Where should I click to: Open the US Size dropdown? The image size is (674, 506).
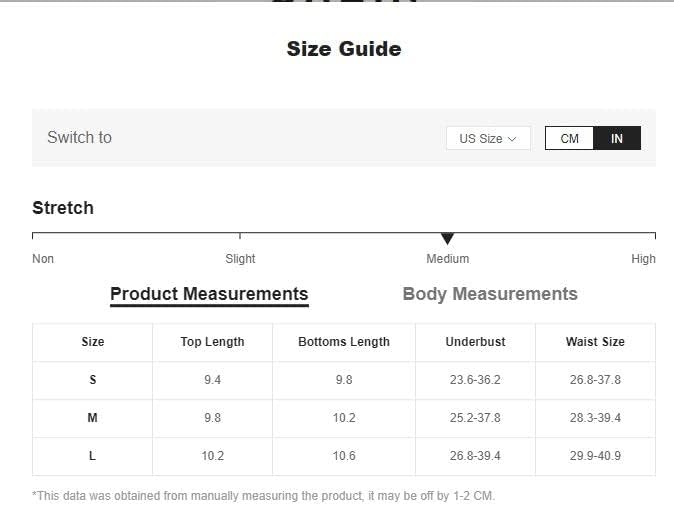click(x=488, y=138)
